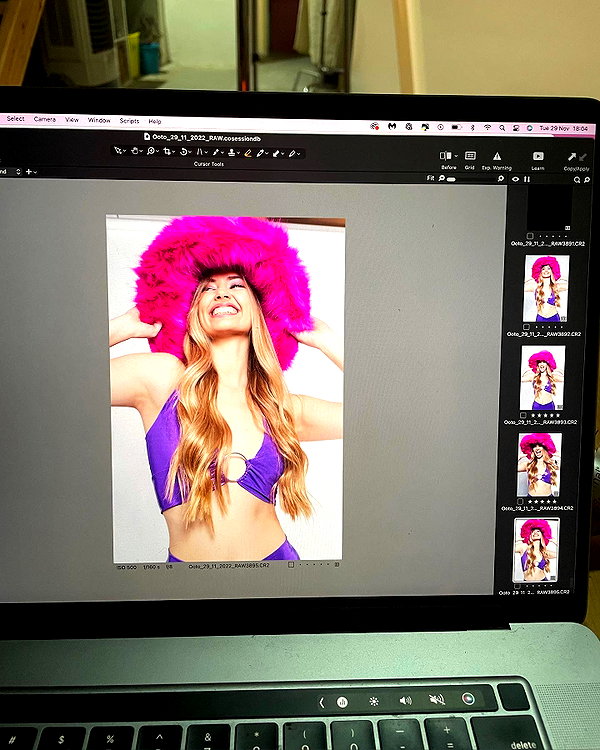This screenshot has width=600, height=750.
Task: Click viewer filename Octo_29_11_2022_RAW3895.CR2
Action: [229, 565]
